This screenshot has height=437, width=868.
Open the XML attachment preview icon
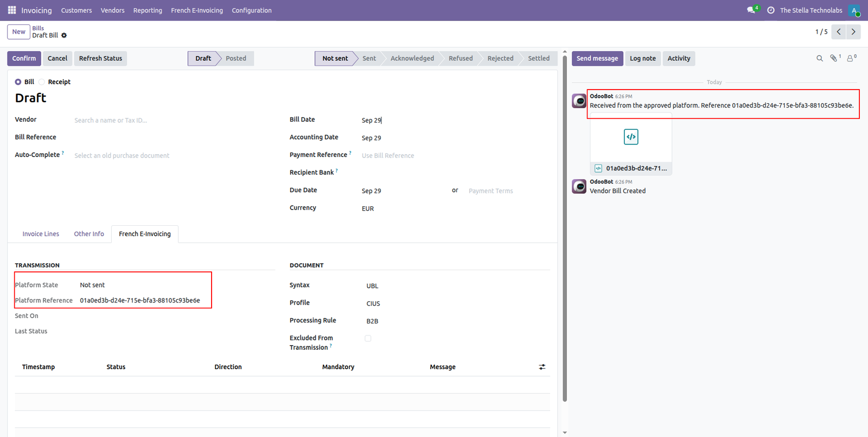coord(631,137)
